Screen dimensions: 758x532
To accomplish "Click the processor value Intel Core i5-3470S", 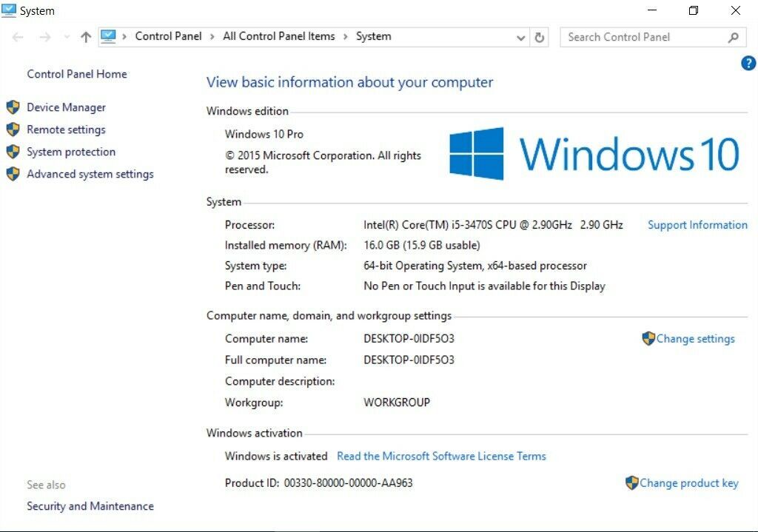I will click(x=493, y=225).
